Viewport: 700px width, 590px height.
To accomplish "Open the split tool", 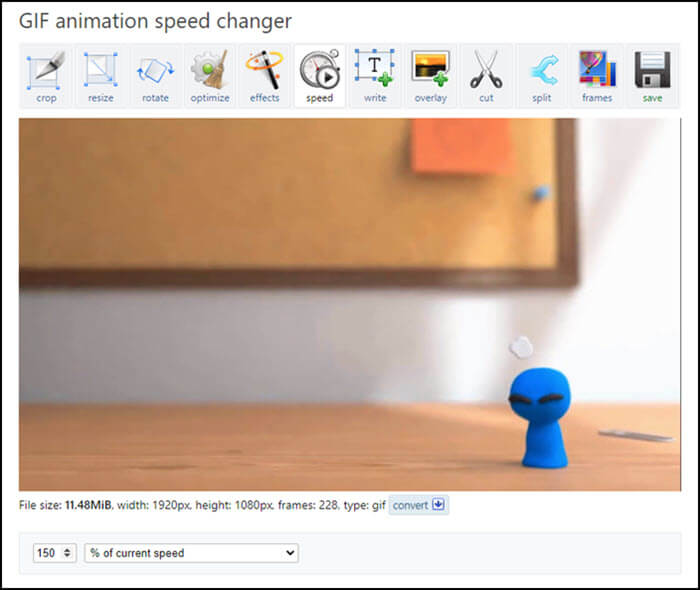I will pyautogui.click(x=542, y=76).
